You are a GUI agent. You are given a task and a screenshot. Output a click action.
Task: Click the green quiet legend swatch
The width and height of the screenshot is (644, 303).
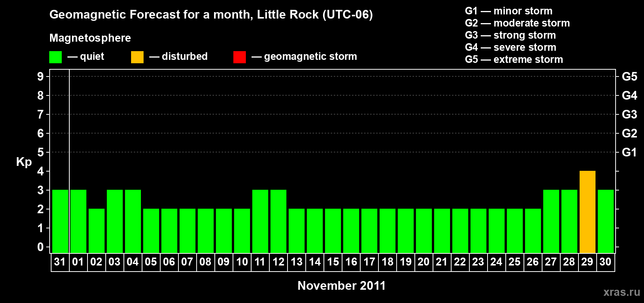[55, 57]
